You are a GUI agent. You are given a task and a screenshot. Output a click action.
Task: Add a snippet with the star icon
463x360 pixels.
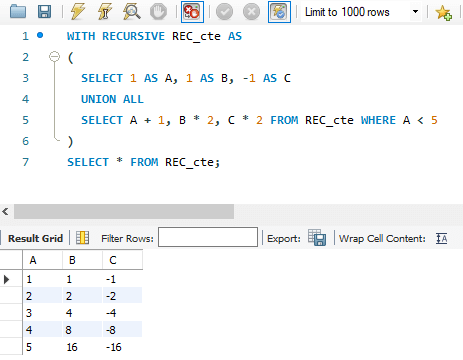coord(444,13)
